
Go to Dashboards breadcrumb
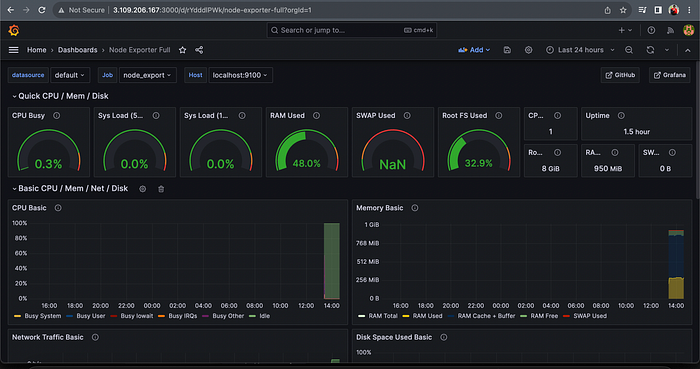pyautogui.click(x=77, y=50)
